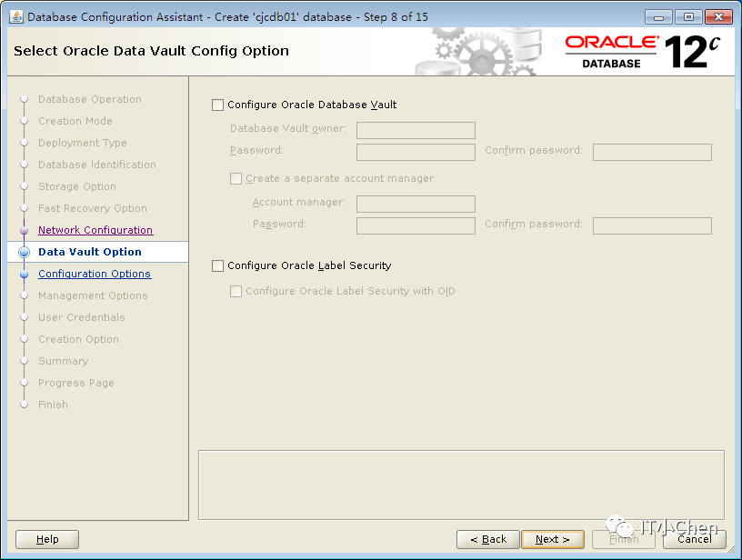Select the Data Vault Option step

pyautogui.click(x=90, y=252)
